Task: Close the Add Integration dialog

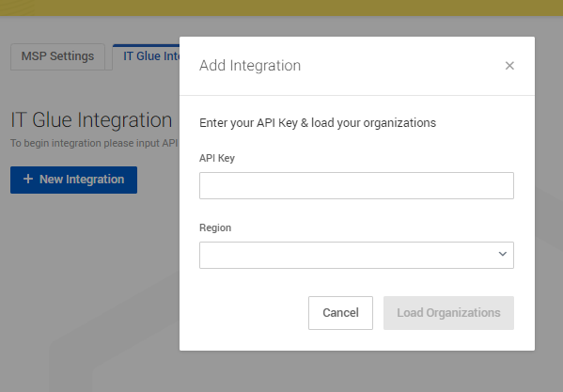Action: pos(509,66)
